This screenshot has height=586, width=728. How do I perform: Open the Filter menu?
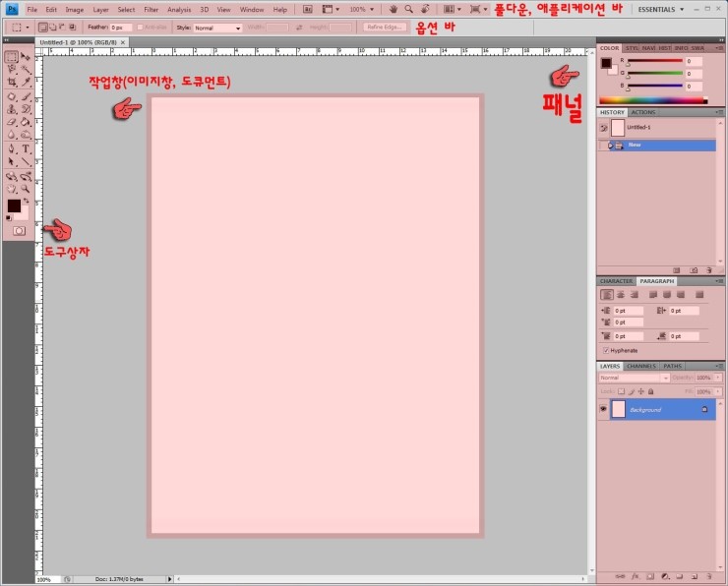151,9
